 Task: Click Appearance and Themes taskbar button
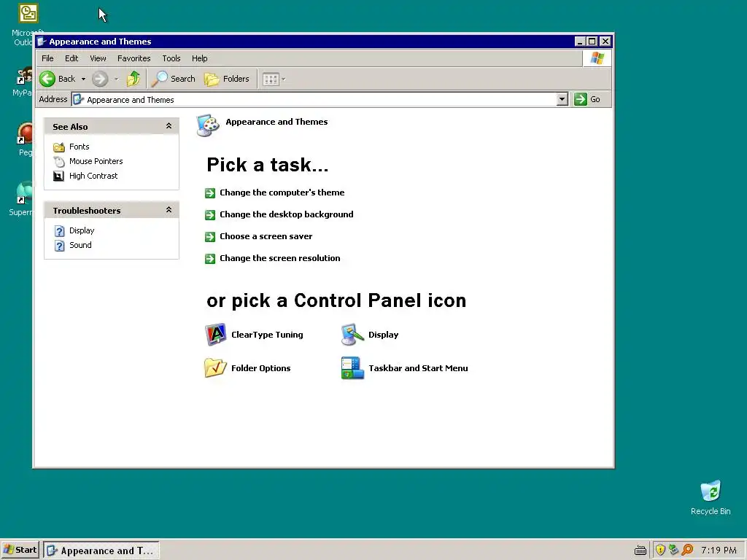101,551
